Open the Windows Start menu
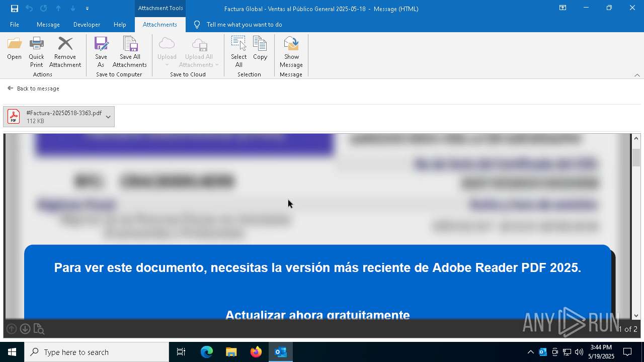644x362 pixels. (12, 352)
